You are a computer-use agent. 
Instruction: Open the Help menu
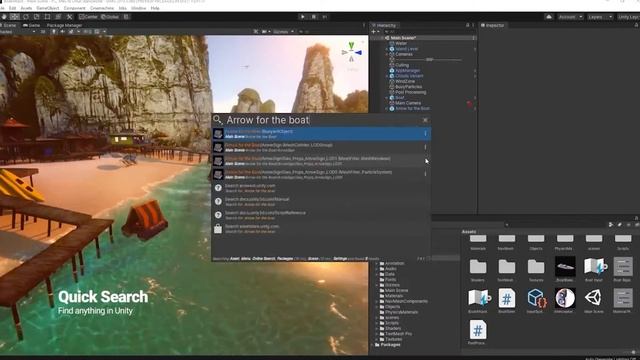point(155,8)
